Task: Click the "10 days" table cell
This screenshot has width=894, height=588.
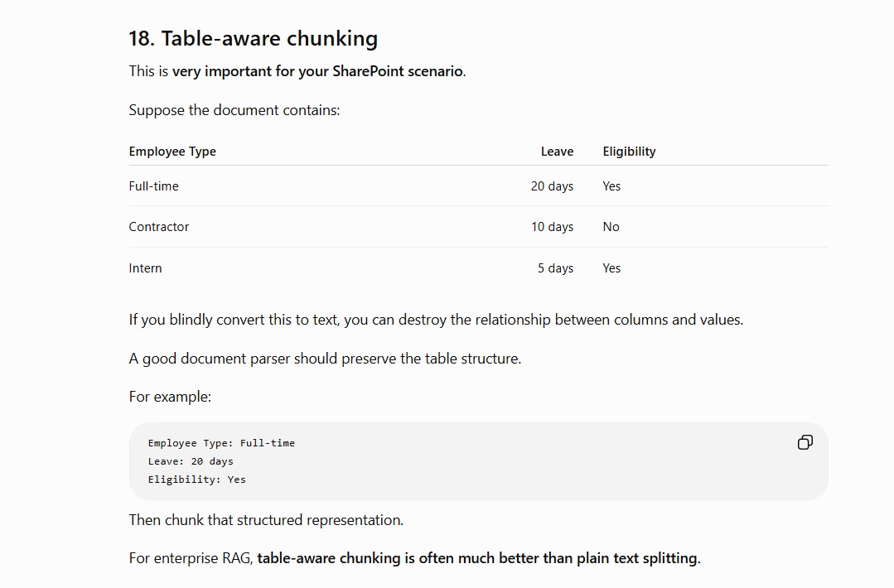Action: coord(552,227)
